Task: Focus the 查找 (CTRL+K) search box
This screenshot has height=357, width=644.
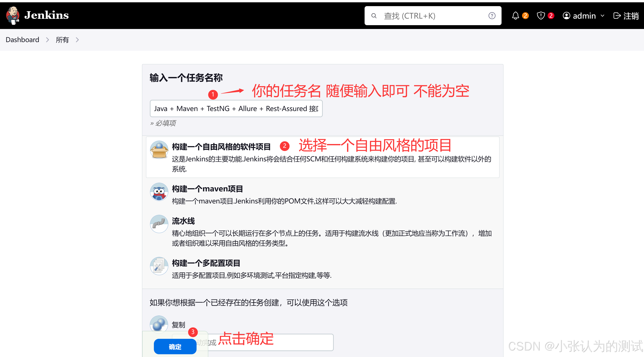Action: point(433,16)
